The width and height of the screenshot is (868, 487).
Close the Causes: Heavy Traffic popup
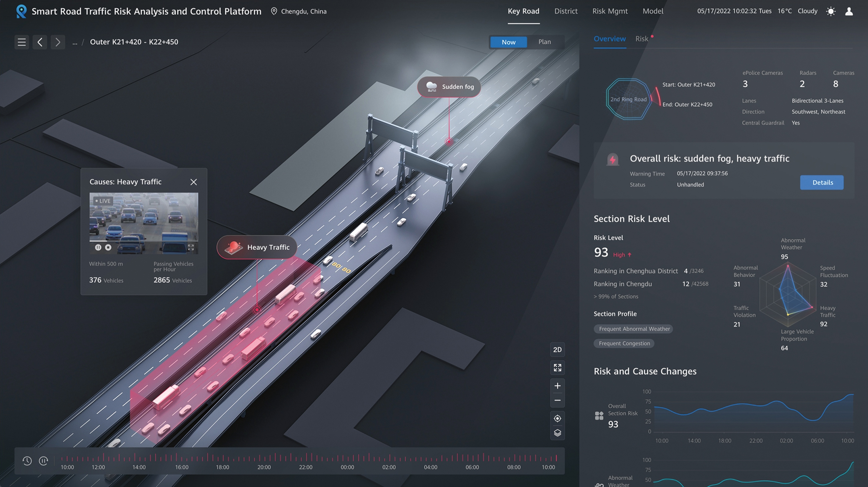[x=194, y=182]
